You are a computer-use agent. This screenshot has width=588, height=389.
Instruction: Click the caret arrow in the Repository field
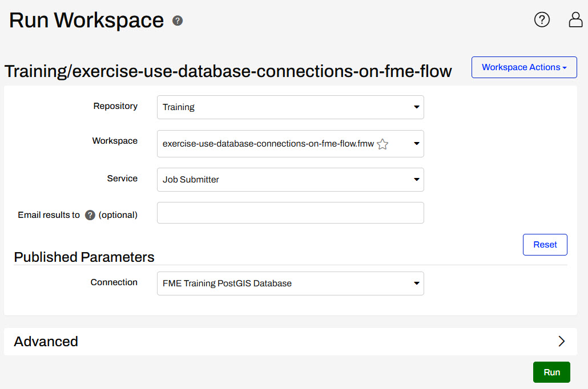[x=416, y=107]
